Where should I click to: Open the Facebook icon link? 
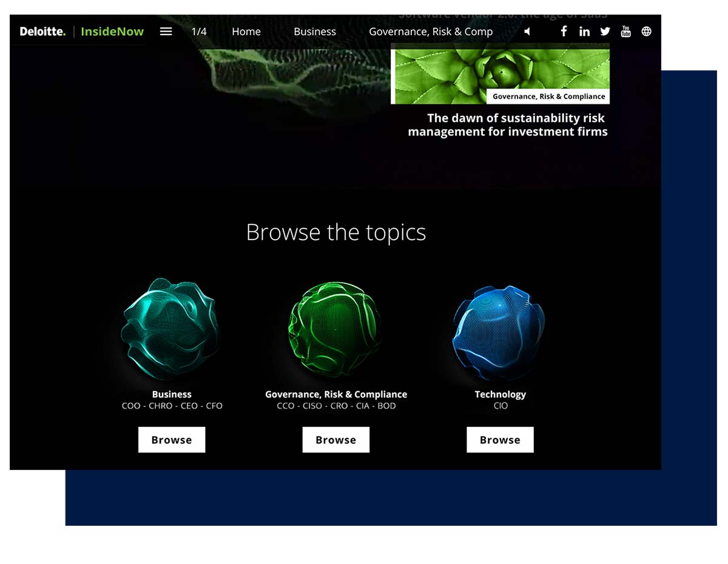[x=564, y=31]
